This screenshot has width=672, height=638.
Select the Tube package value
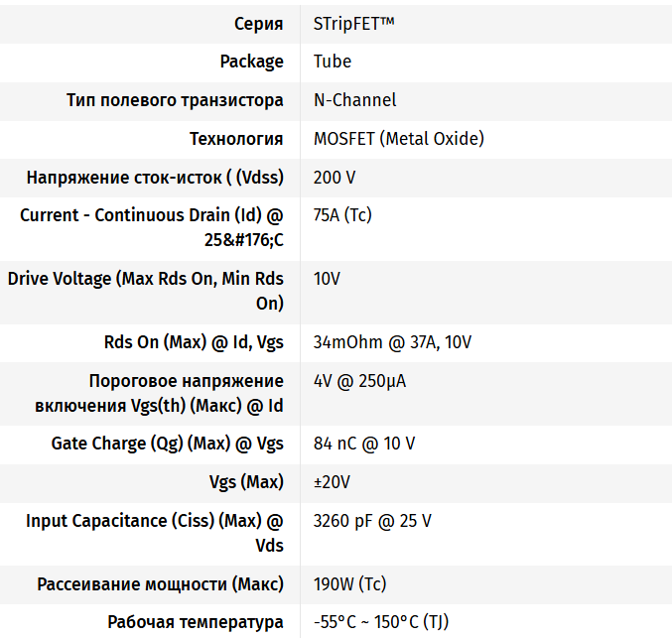[x=333, y=62]
